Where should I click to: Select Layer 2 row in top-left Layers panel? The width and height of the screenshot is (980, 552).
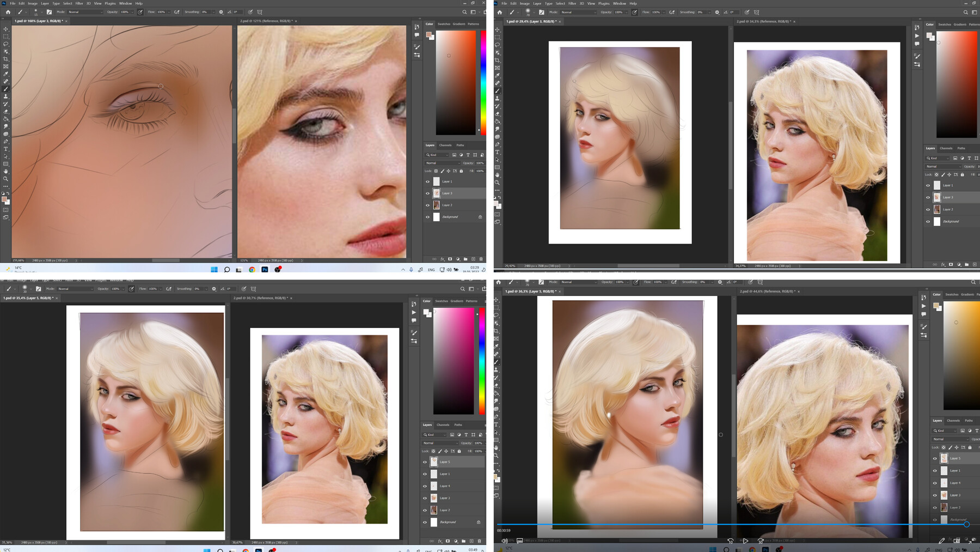tap(455, 205)
